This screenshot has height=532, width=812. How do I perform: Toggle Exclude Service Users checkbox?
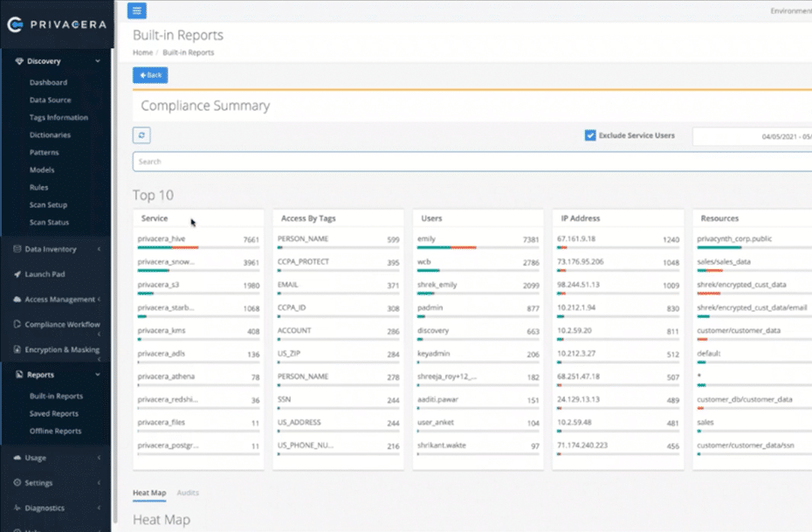tap(590, 135)
